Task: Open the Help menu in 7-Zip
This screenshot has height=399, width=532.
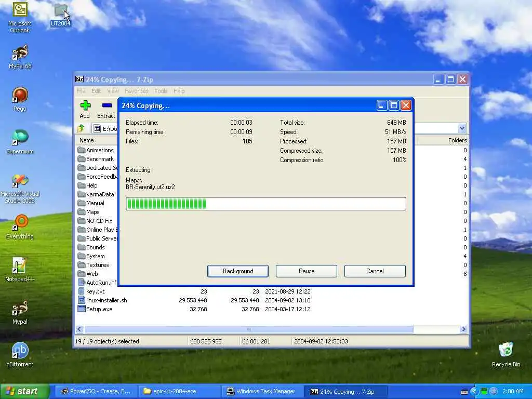Action: click(x=179, y=91)
